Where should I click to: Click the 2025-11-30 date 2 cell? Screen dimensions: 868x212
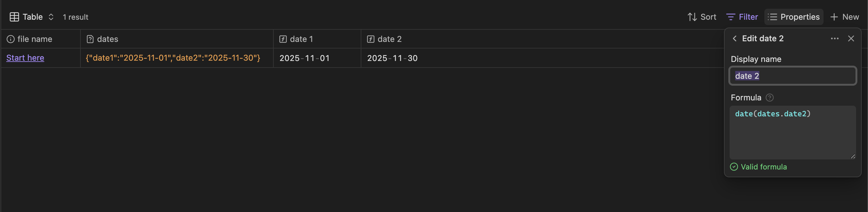pyautogui.click(x=392, y=58)
